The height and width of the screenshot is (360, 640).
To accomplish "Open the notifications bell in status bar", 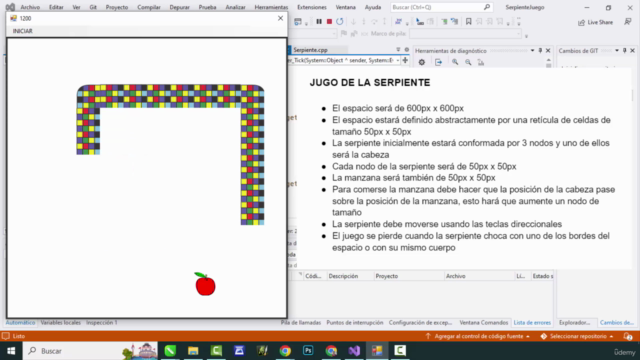I will pyautogui.click(x=628, y=336).
